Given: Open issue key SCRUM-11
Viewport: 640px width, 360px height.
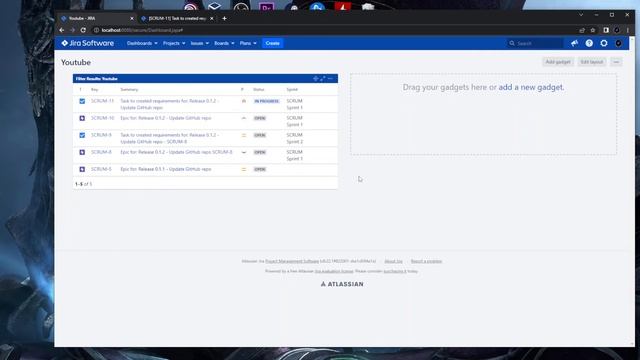Looking at the screenshot, I should [102, 101].
